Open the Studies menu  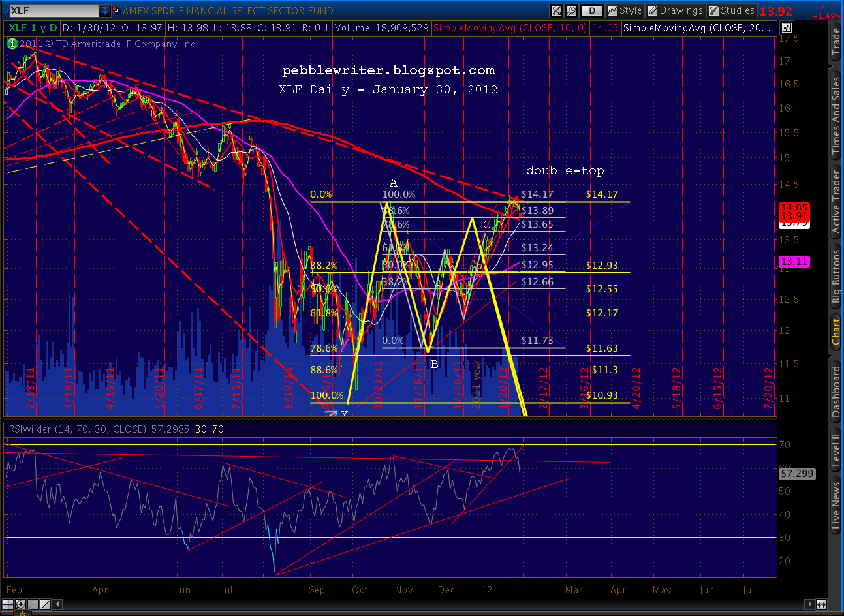pos(732,10)
